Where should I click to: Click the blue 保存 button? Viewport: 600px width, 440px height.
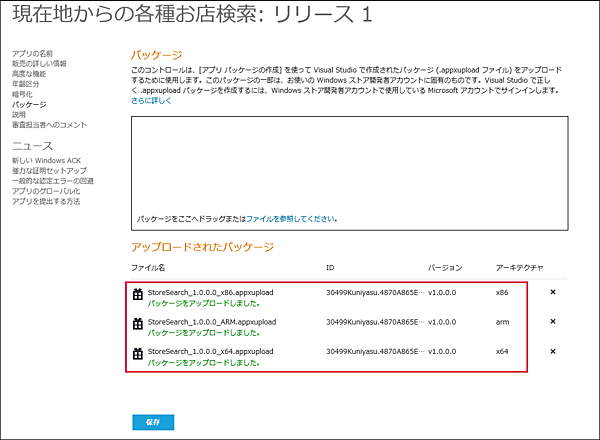click(153, 422)
